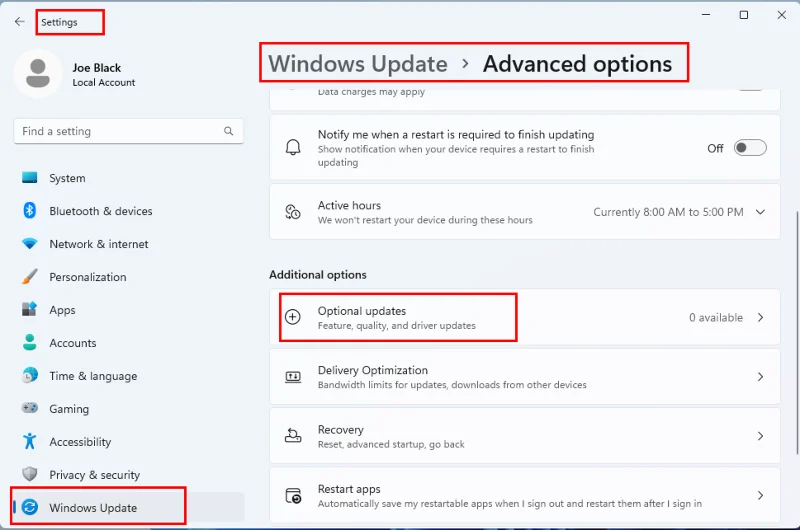The height and width of the screenshot is (530, 800).
Task: Open the Accessibility figure icon
Action: pyautogui.click(x=30, y=442)
